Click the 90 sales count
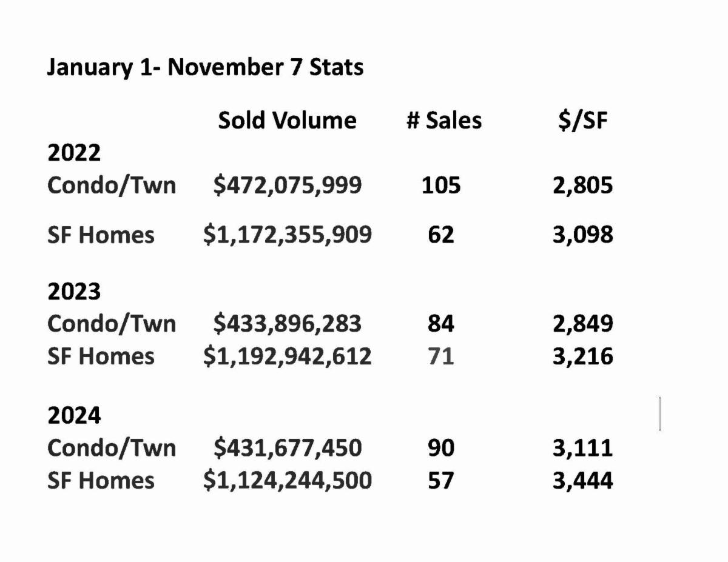Viewport: 728px width, 562px height. [x=441, y=448]
